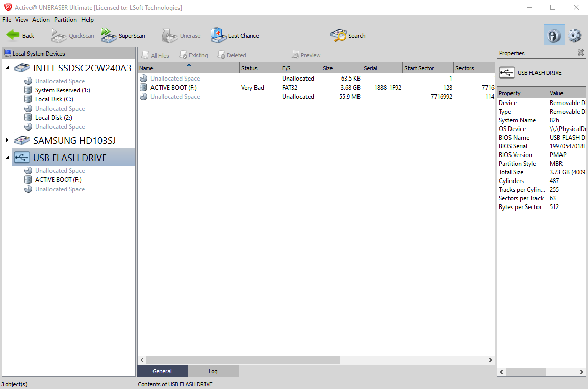Click file list scroll left arrow
588x389 pixels.
click(x=142, y=360)
